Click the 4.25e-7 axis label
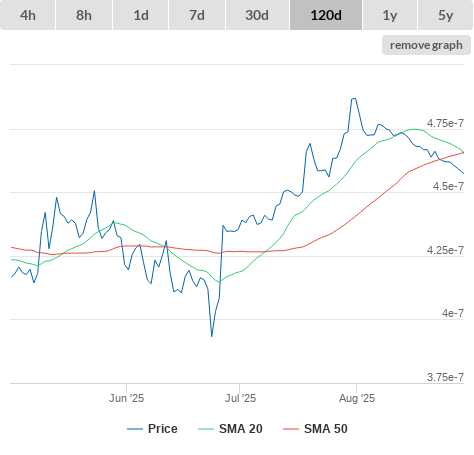 pos(445,250)
